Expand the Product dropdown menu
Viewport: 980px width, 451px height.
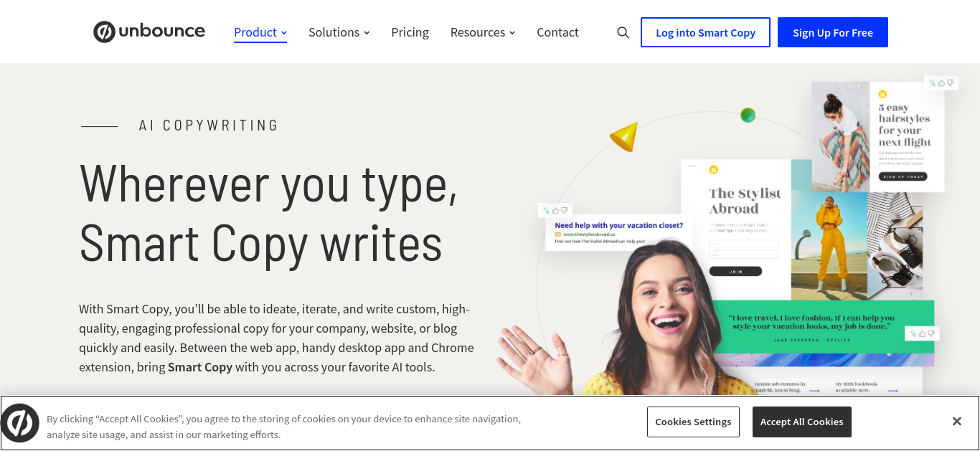260,32
